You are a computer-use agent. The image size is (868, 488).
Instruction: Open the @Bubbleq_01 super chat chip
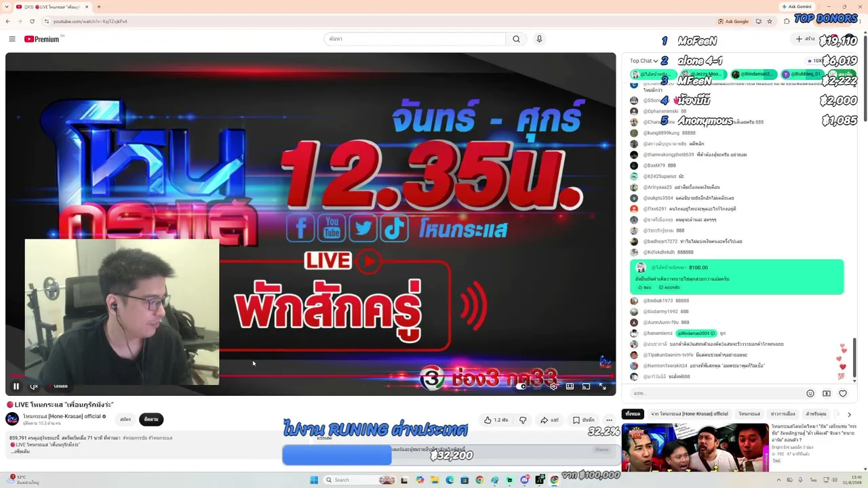(x=803, y=74)
